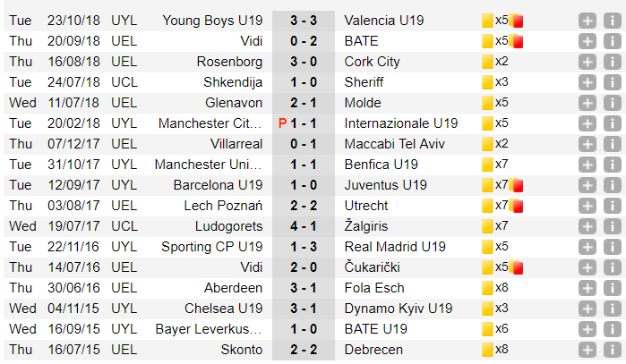Expand Rosenborg vs Cork City plus icon

[x=587, y=61]
